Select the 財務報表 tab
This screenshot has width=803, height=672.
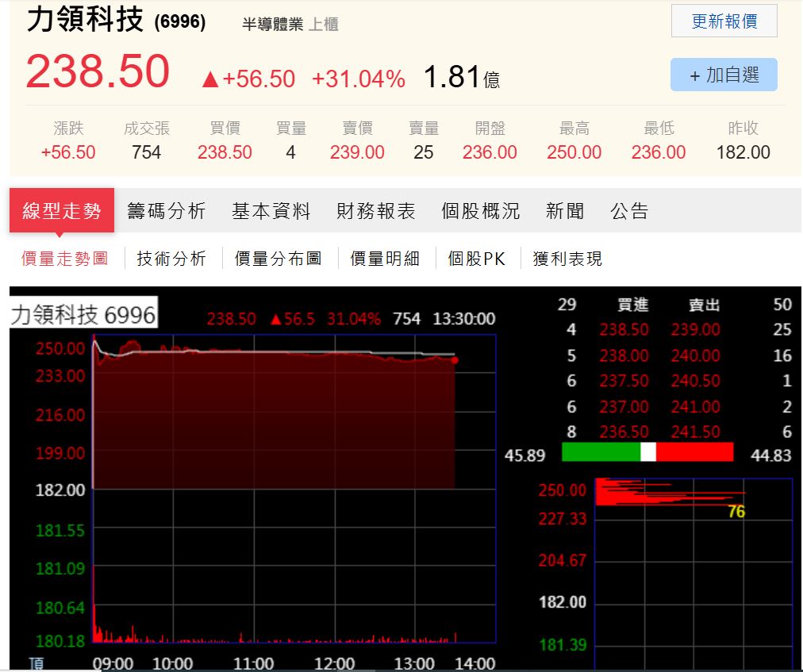pyautogui.click(x=376, y=210)
